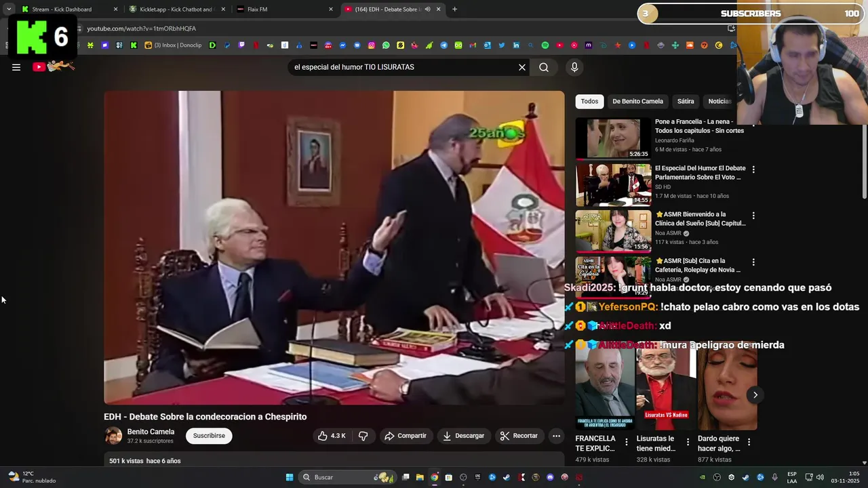Open Google Chrome from the taskbar
The width and height of the screenshot is (868, 488).
(x=435, y=477)
